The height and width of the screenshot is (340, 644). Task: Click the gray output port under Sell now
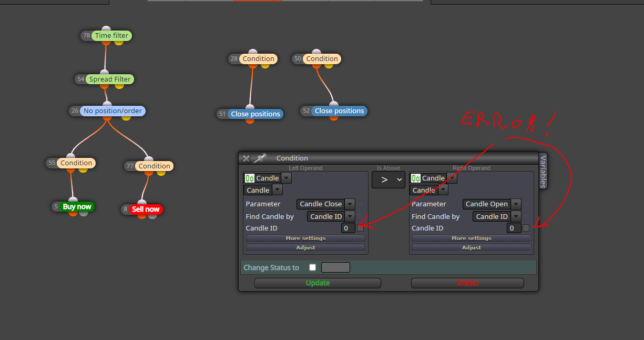pos(152,216)
